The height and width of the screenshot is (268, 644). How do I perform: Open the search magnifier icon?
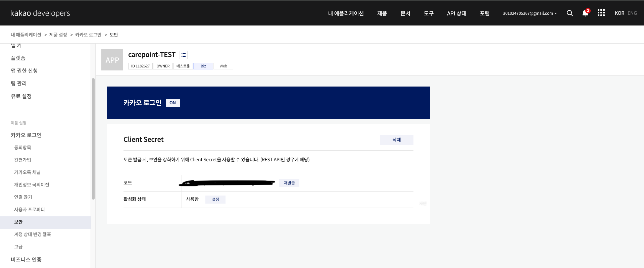click(x=569, y=13)
